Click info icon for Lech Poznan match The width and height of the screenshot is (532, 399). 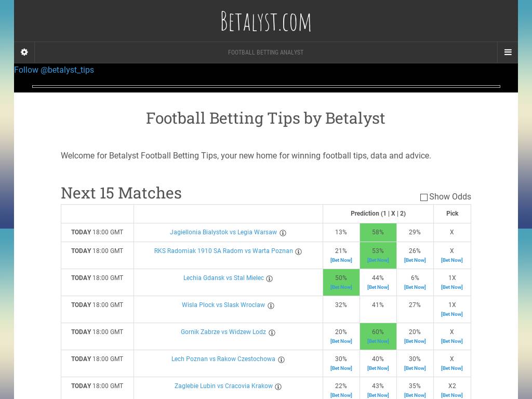pos(281,360)
